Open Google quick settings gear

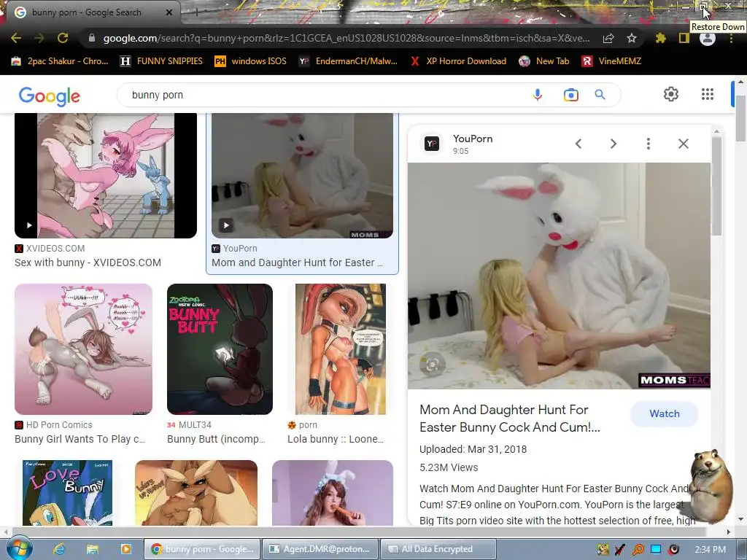[671, 94]
